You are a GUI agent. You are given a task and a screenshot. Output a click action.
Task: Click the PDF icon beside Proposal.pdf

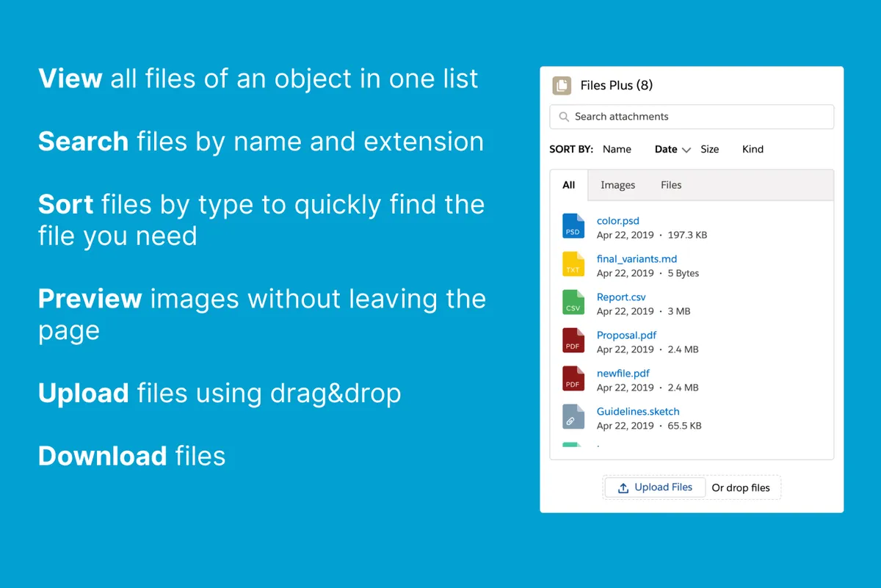coord(573,341)
